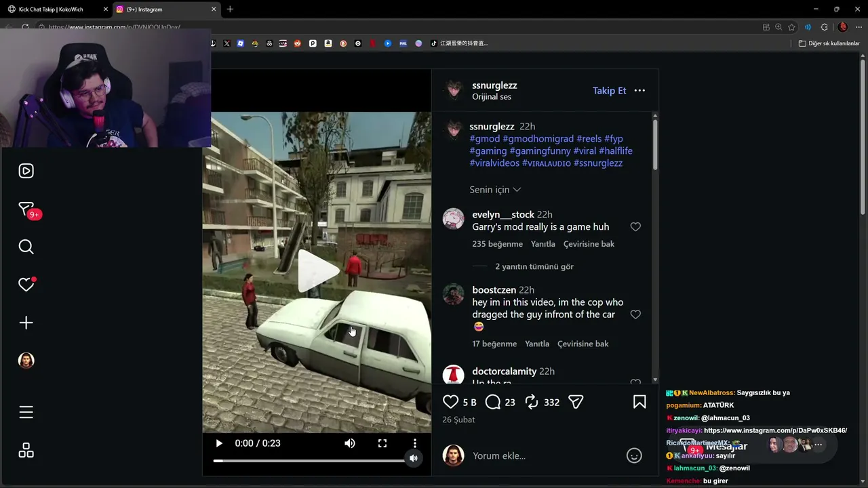Like evelyn__stock's comment

[635, 226]
